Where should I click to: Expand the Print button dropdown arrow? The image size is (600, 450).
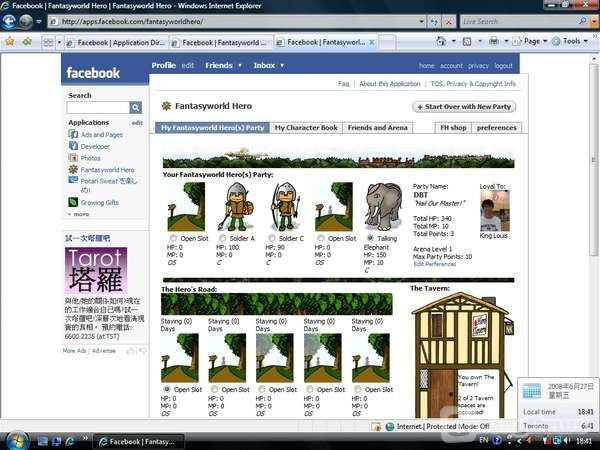[506, 41]
